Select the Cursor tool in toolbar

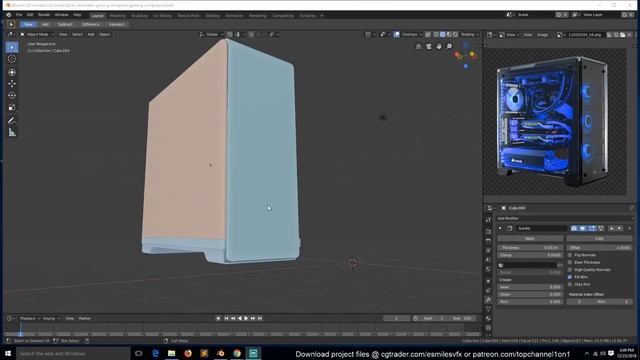point(12,59)
